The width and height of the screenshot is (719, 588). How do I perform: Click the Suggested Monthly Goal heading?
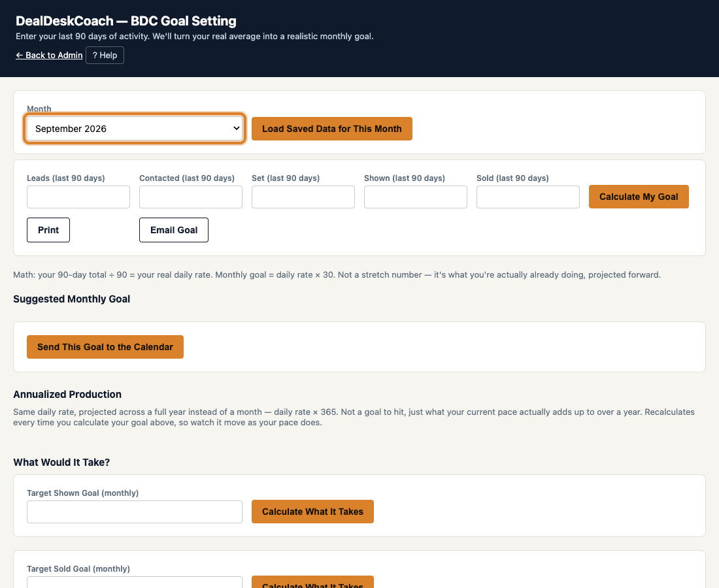(x=71, y=299)
